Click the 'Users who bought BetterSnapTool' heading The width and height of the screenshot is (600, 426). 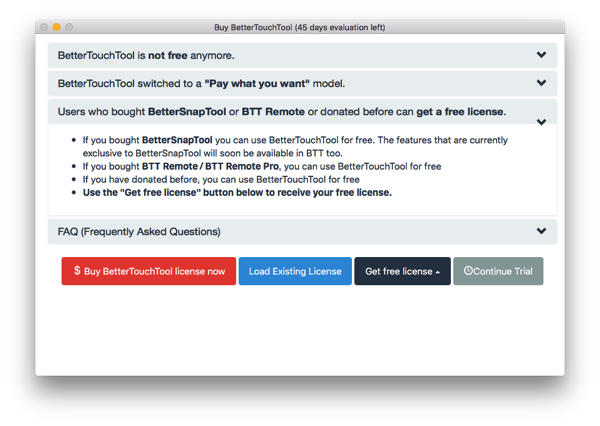coord(281,111)
